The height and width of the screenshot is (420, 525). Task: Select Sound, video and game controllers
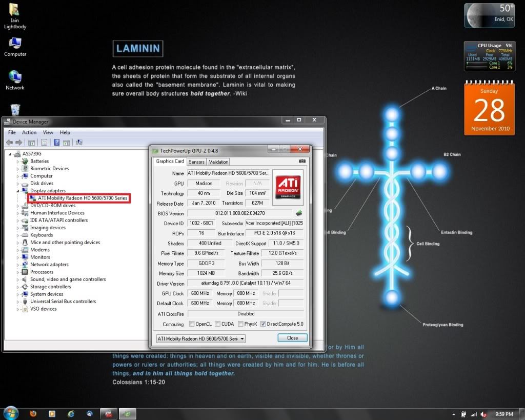click(x=68, y=279)
